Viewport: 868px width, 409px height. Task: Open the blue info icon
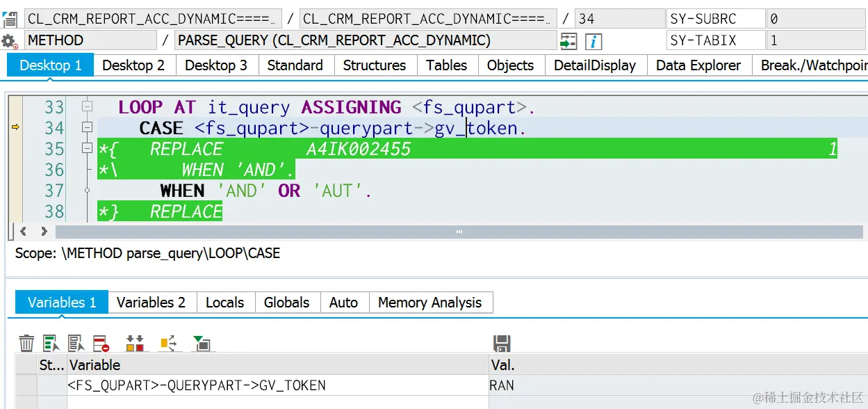pos(593,42)
